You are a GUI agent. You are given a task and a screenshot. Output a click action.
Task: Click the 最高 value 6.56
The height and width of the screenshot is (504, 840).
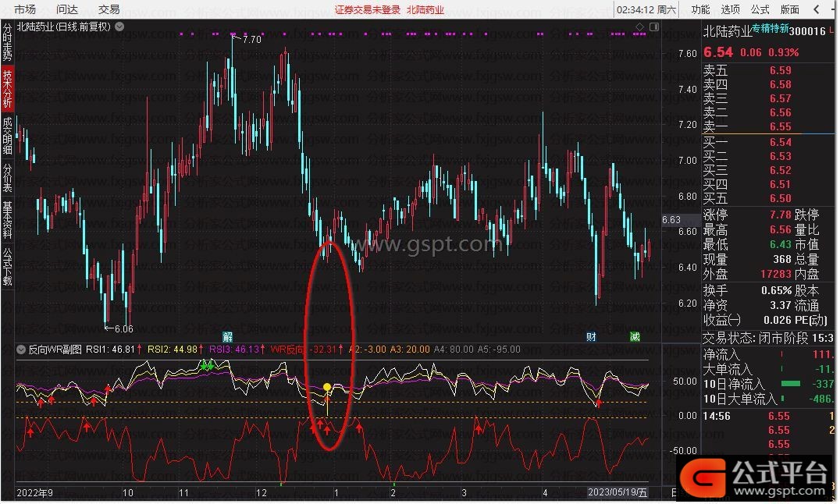781,230
